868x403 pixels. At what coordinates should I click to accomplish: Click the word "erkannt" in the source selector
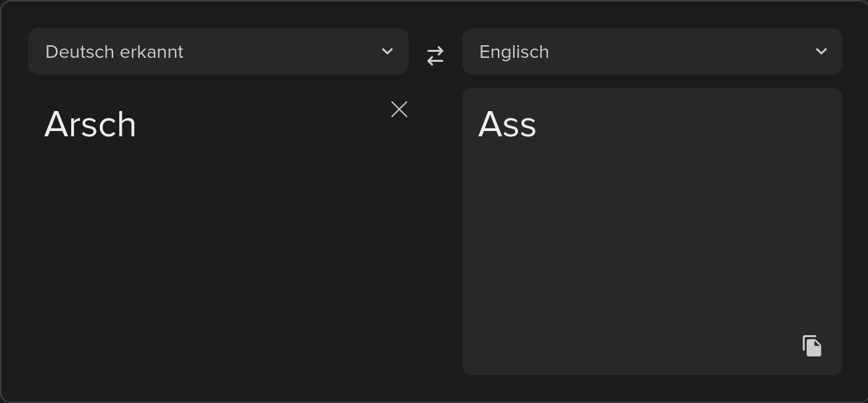click(152, 52)
